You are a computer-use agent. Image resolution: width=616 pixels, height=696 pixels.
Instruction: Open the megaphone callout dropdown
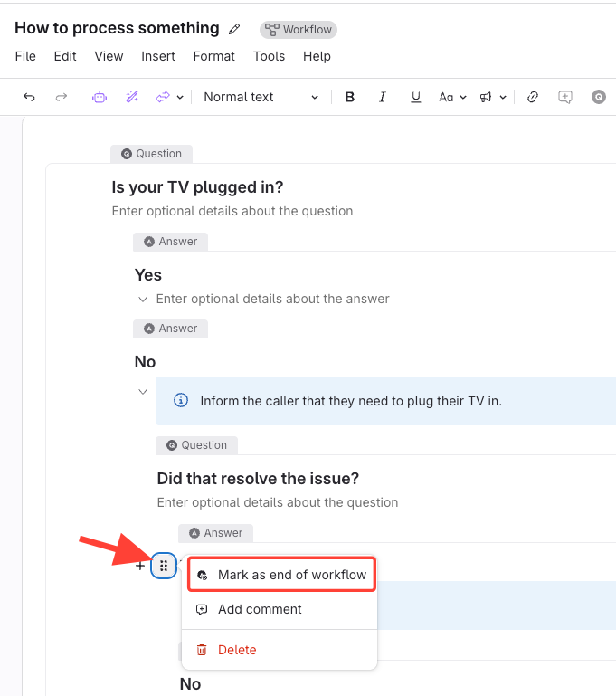click(x=492, y=97)
